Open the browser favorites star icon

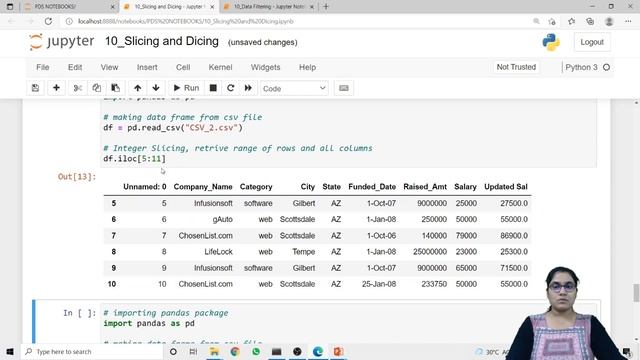[571, 21]
